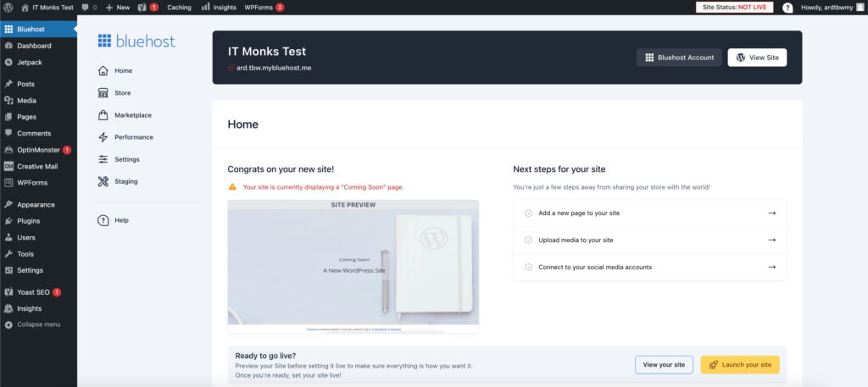868x387 pixels.
Task: Open the Caching menu in admin bar
Action: pos(179,8)
